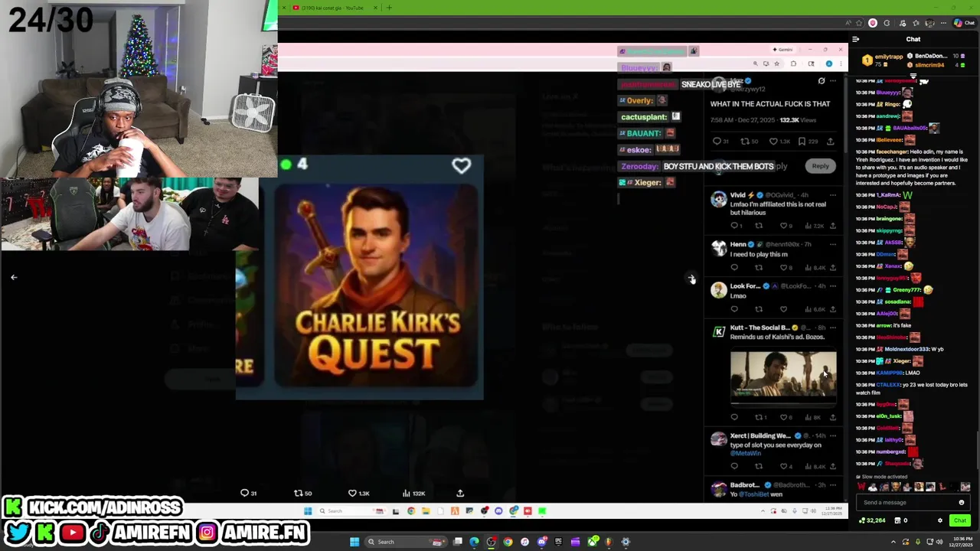Bookmark the page with the star icon

coord(776,64)
